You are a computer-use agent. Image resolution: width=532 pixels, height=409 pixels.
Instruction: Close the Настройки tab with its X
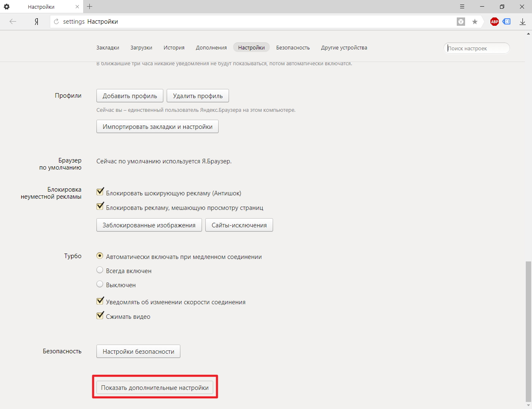77,7
